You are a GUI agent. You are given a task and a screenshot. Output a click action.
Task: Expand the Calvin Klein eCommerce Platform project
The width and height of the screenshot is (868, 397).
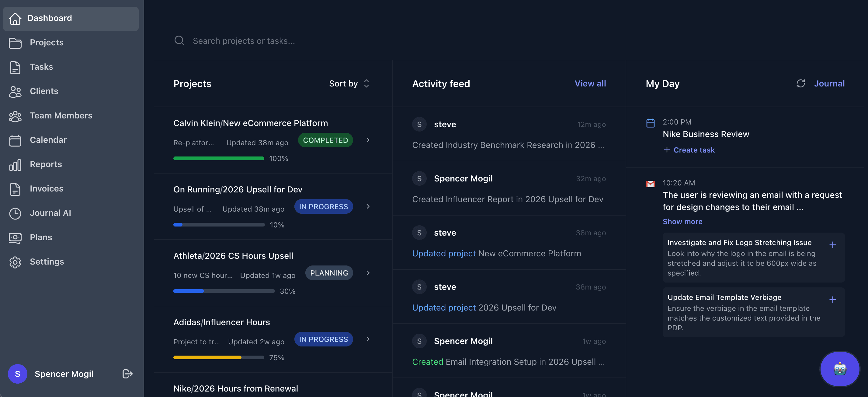point(368,140)
